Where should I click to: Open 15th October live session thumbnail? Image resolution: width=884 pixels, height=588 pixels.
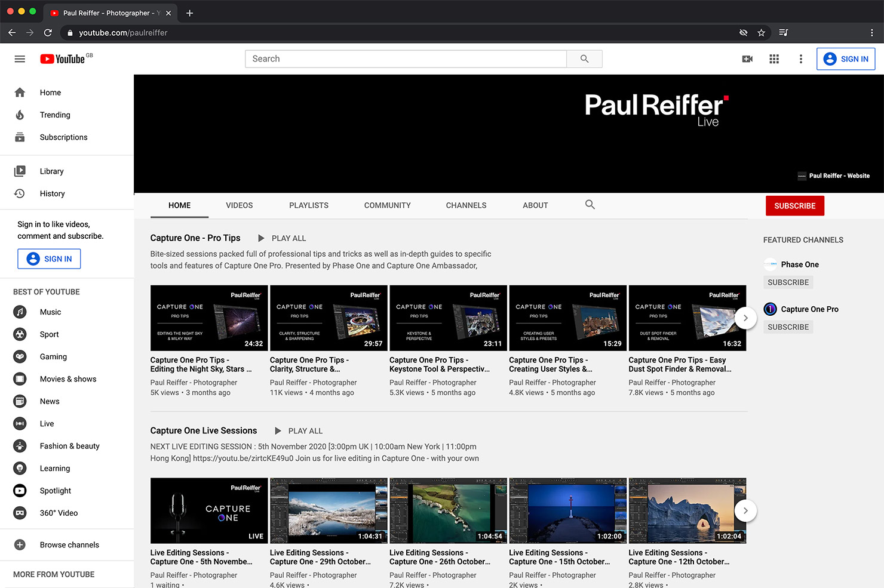(x=567, y=511)
